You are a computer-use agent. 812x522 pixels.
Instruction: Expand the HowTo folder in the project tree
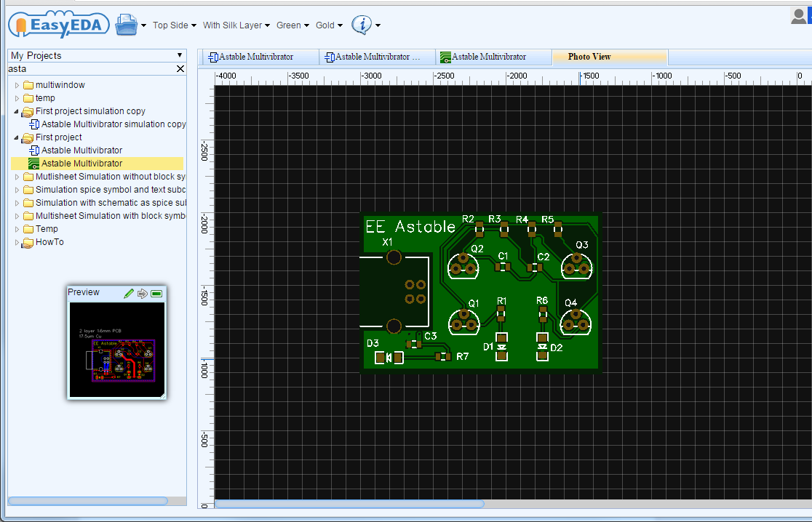tap(16, 242)
